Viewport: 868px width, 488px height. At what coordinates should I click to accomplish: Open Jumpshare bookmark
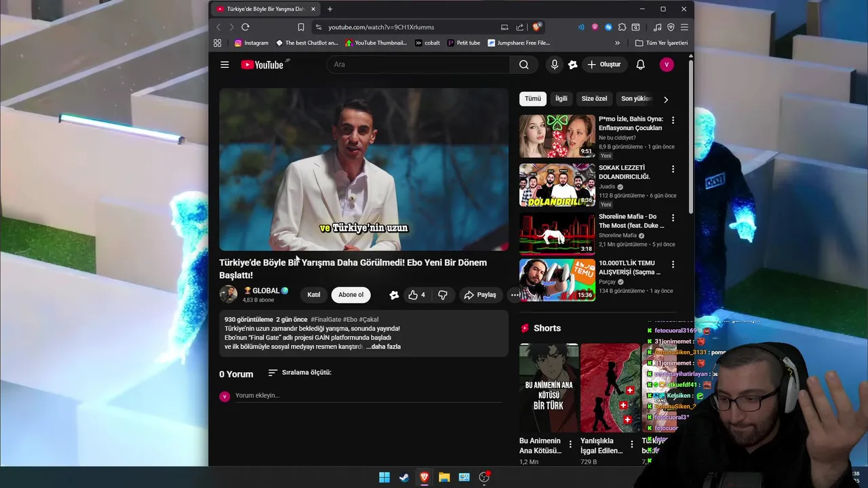coord(519,43)
